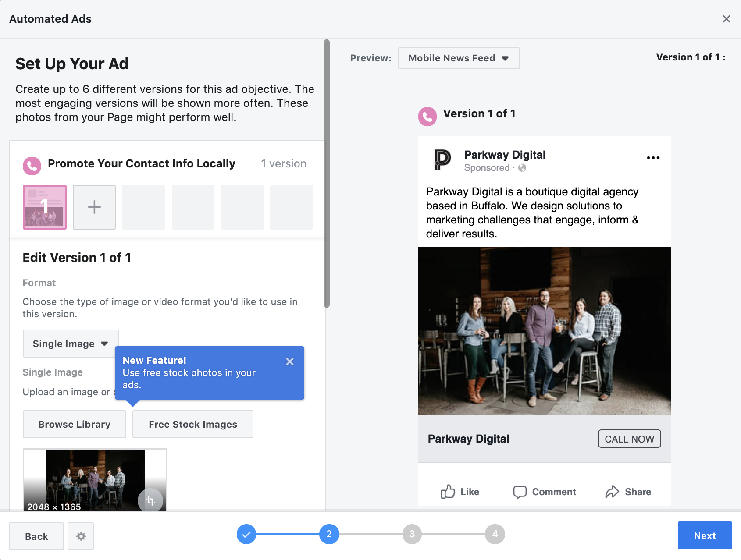This screenshot has width=741, height=560.
Task: Click the '1 version' count text
Action: coord(284,163)
